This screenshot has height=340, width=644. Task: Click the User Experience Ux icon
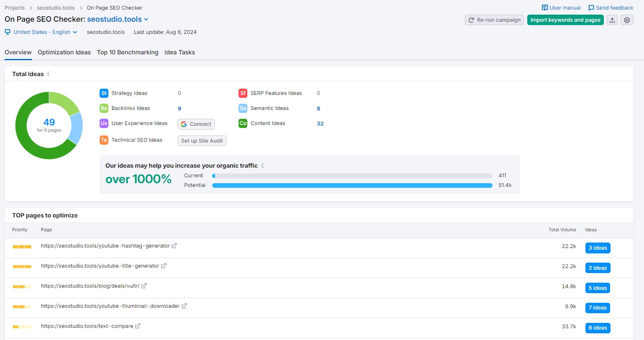[x=104, y=123]
